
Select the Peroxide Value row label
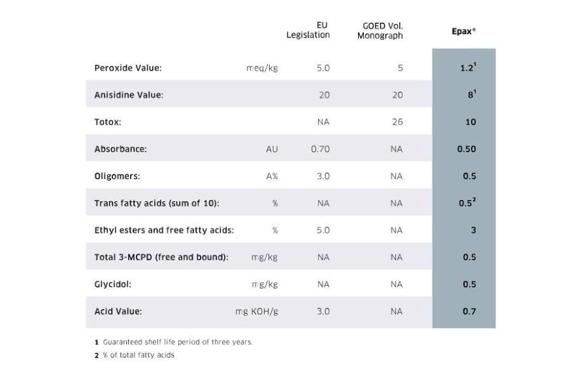[x=127, y=67]
